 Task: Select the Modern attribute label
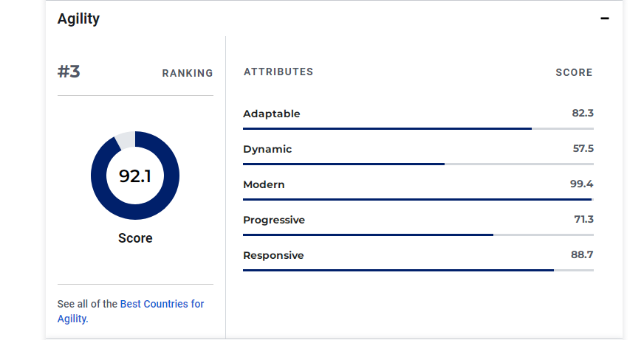264,184
